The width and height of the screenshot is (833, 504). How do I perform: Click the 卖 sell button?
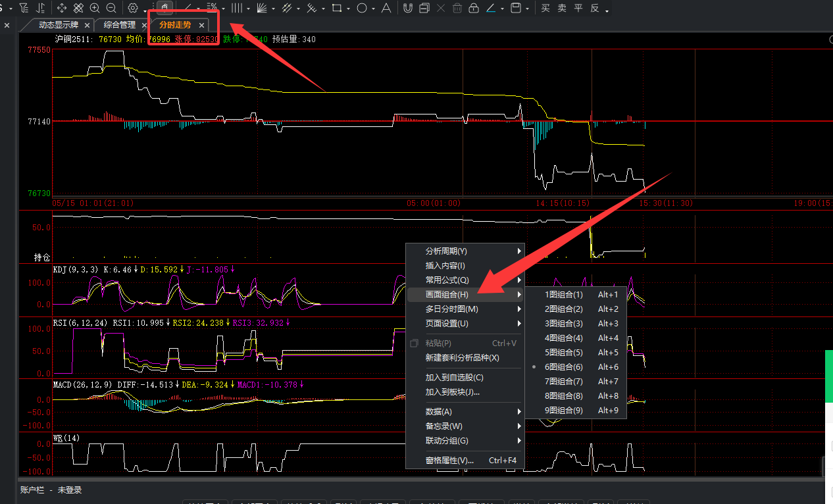click(x=562, y=8)
